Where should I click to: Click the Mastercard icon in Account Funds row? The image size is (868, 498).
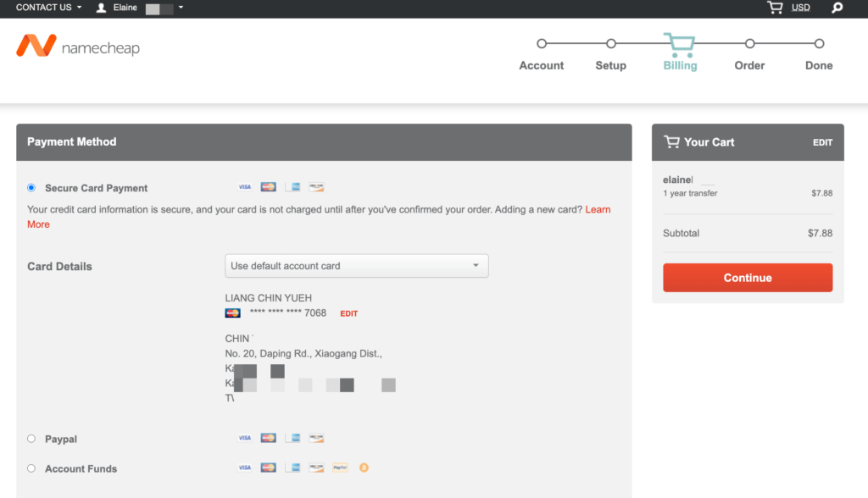(269, 468)
